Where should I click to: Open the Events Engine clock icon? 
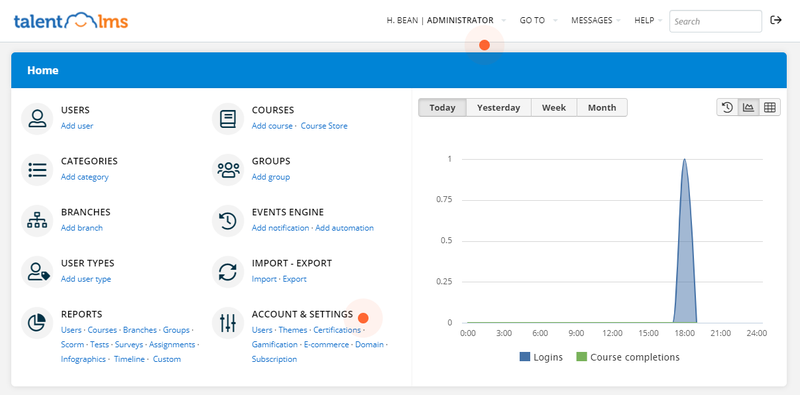(x=228, y=220)
